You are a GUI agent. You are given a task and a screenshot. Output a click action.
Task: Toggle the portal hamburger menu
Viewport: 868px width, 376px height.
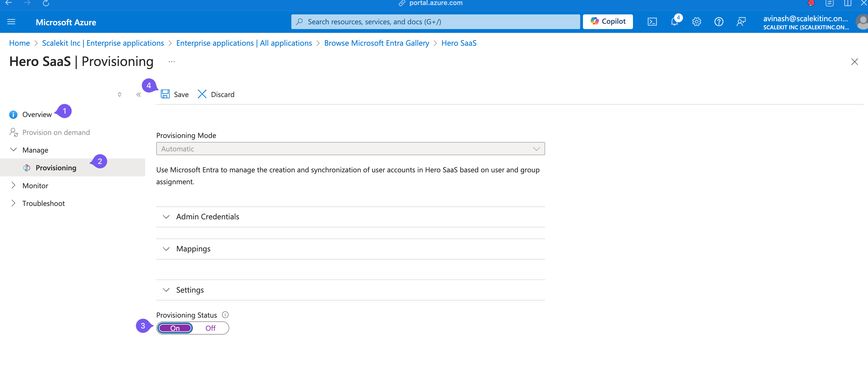click(x=11, y=21)
